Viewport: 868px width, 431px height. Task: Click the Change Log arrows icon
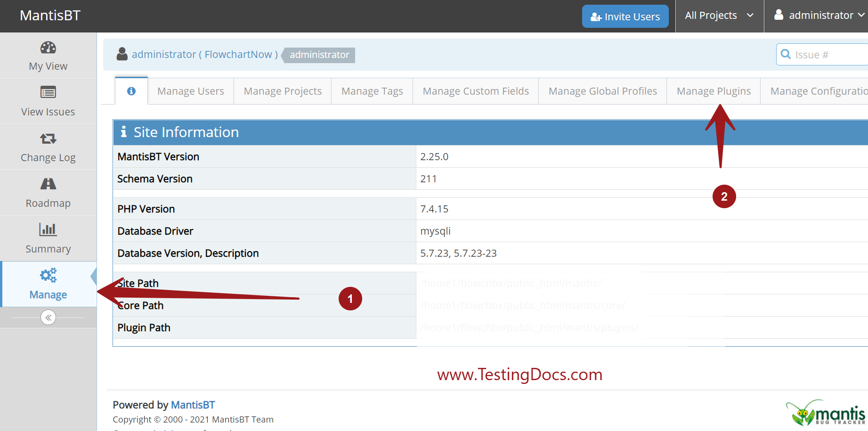[x=48, y=138]
